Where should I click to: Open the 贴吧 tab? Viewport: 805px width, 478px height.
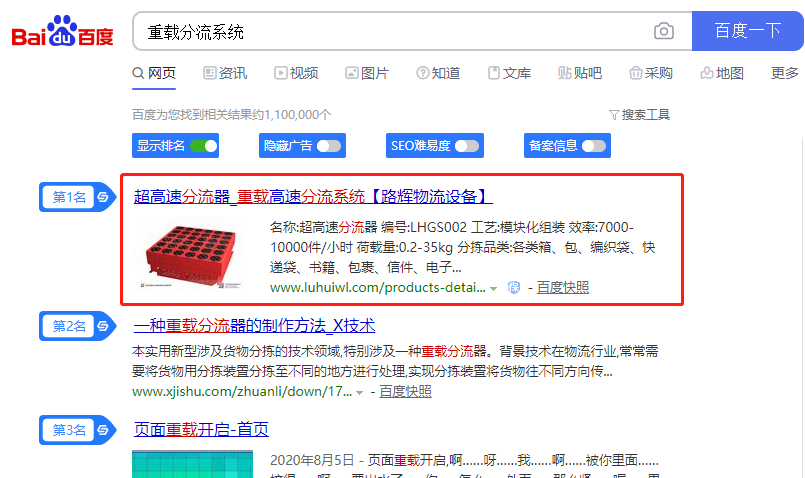pyautogui.click(x=580, y=73)
